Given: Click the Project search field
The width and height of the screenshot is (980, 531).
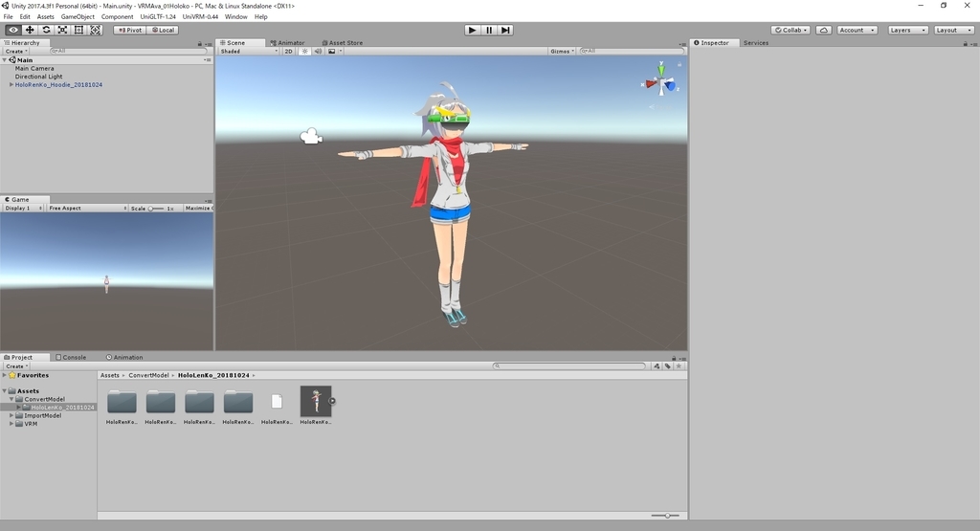Looking at the screenshot, I should coord(568,366).
